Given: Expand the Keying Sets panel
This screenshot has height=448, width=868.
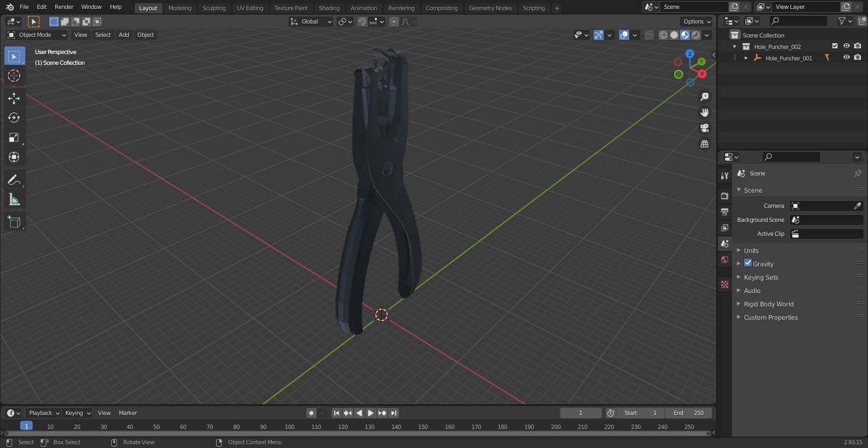Looking at the screenshot, I should click(x=761, y=277).
